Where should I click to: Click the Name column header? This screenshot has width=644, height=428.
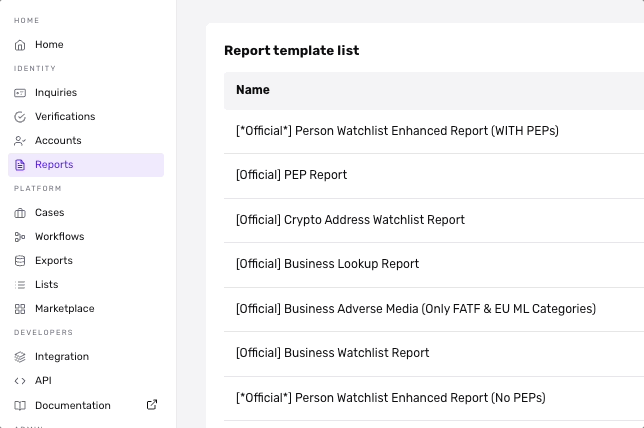tap(253, 90)
